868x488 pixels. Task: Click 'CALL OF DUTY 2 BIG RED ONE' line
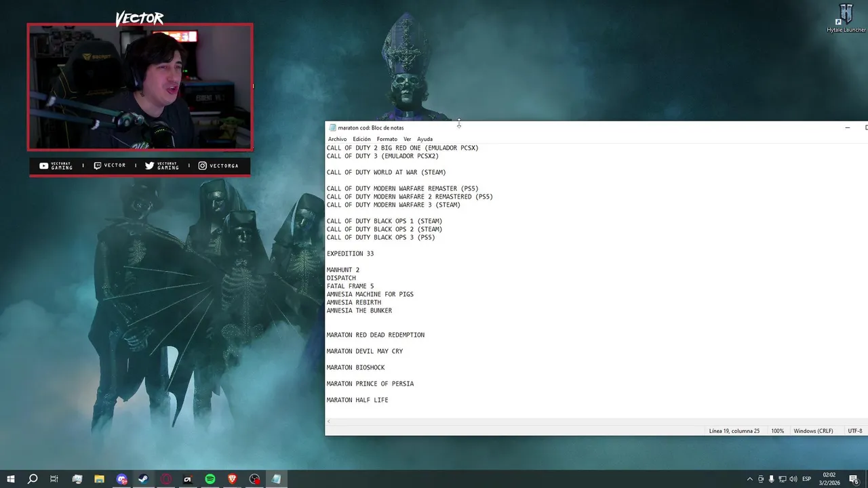point(402,148)
